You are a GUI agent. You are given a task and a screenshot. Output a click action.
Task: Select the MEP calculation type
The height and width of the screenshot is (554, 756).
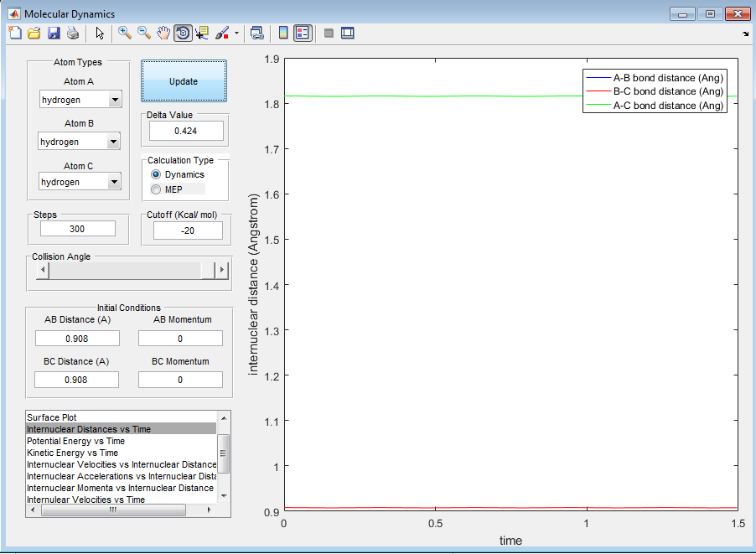pyautogui.click(x=156, y=189)
